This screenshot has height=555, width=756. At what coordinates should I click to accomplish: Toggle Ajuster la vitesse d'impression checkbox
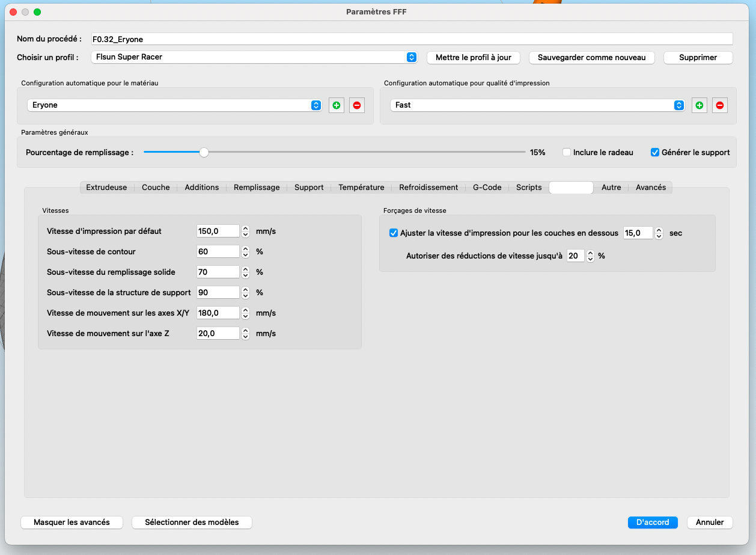point(394,233)
